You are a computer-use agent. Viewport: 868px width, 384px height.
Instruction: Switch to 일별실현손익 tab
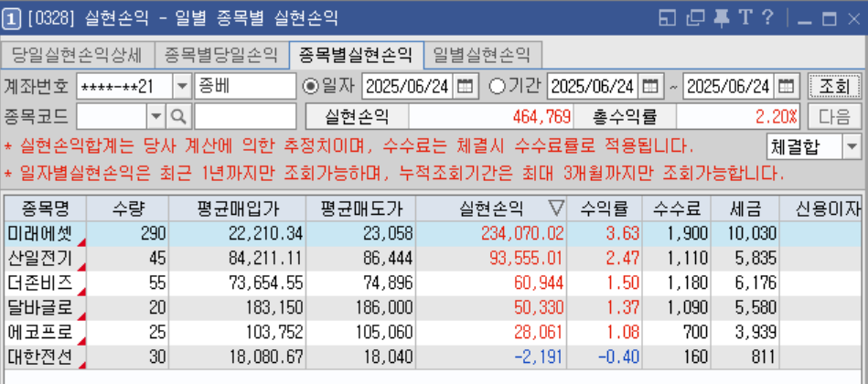pos(481,55)
